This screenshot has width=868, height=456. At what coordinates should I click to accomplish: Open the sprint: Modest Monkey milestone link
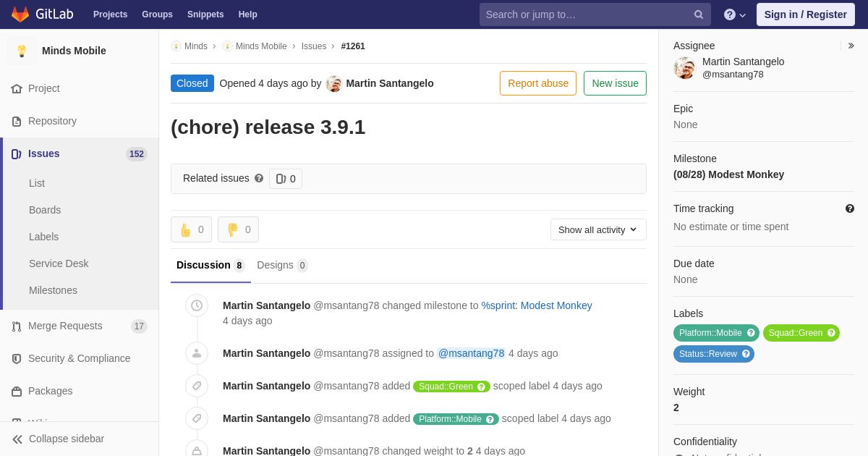coord(537,305)
